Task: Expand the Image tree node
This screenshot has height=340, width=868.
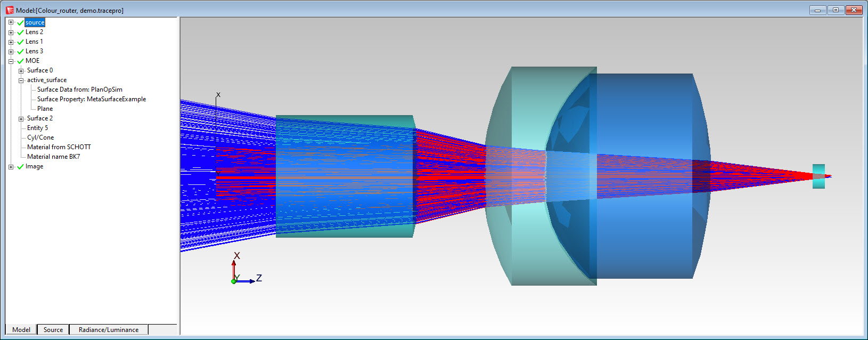Action: point(11,167)
